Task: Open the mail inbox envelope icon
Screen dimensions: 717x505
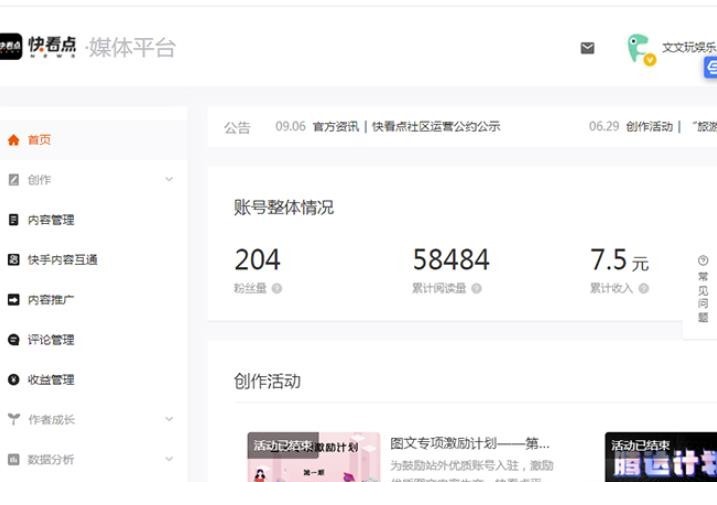Action: coord(587,48)
